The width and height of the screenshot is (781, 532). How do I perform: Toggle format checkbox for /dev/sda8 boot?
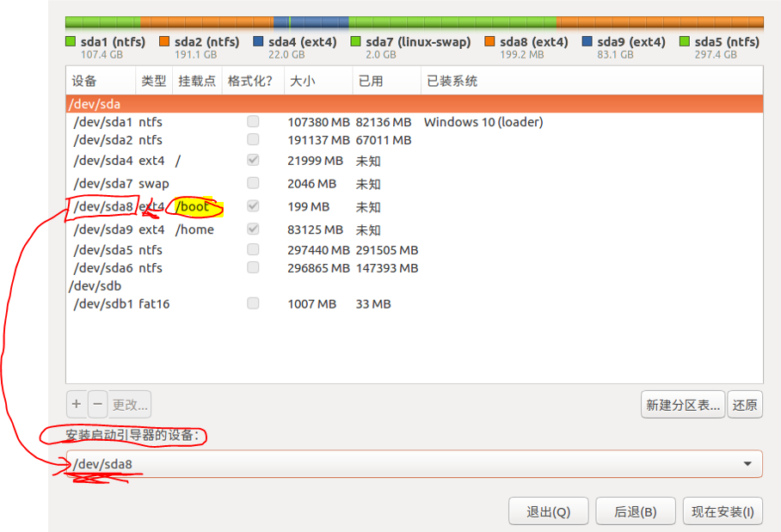(253, 206)
